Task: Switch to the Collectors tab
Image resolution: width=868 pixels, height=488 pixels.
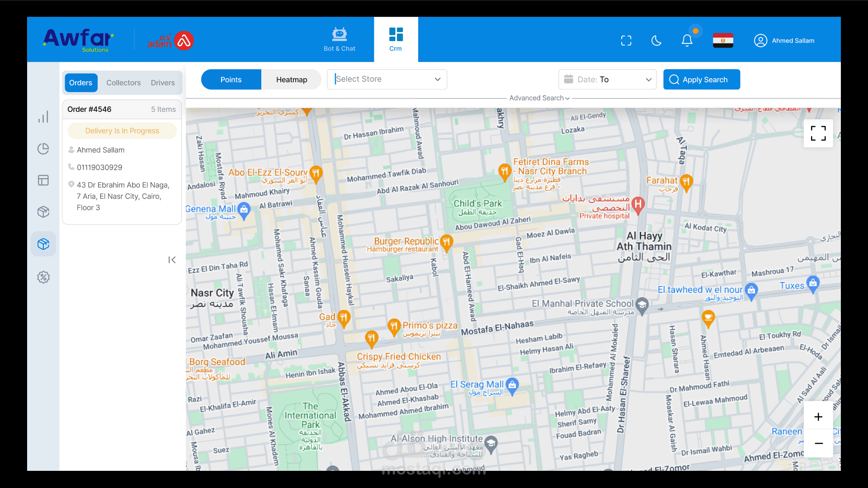Action: (x=123, y=83)
